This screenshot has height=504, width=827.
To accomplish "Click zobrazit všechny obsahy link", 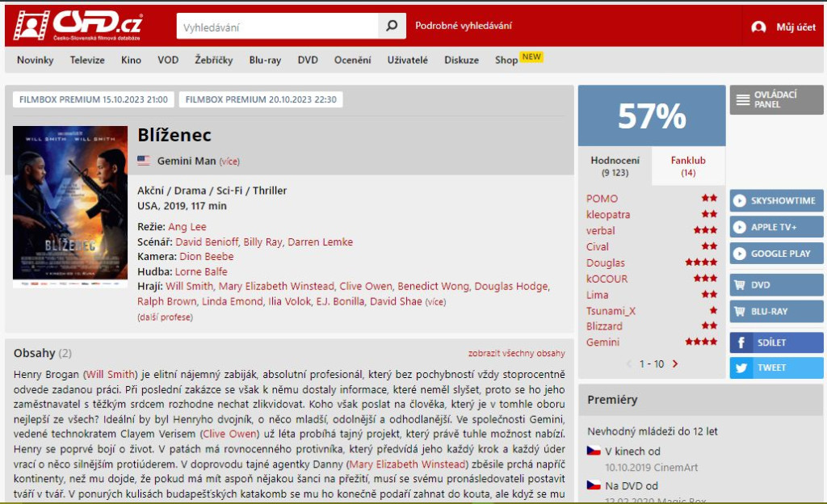I will [x=516, y=353].
